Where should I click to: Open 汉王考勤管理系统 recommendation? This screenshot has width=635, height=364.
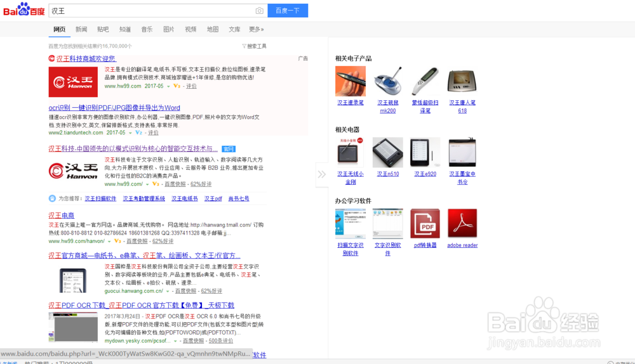coord(144,198)
